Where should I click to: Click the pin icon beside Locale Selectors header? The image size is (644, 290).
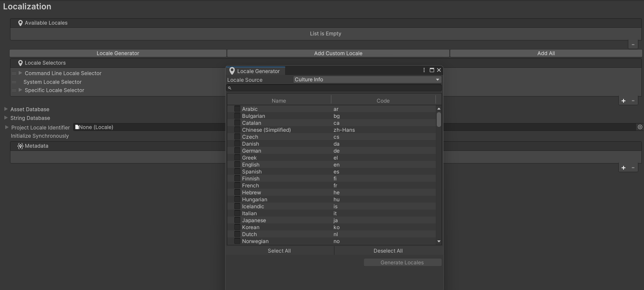20,63
